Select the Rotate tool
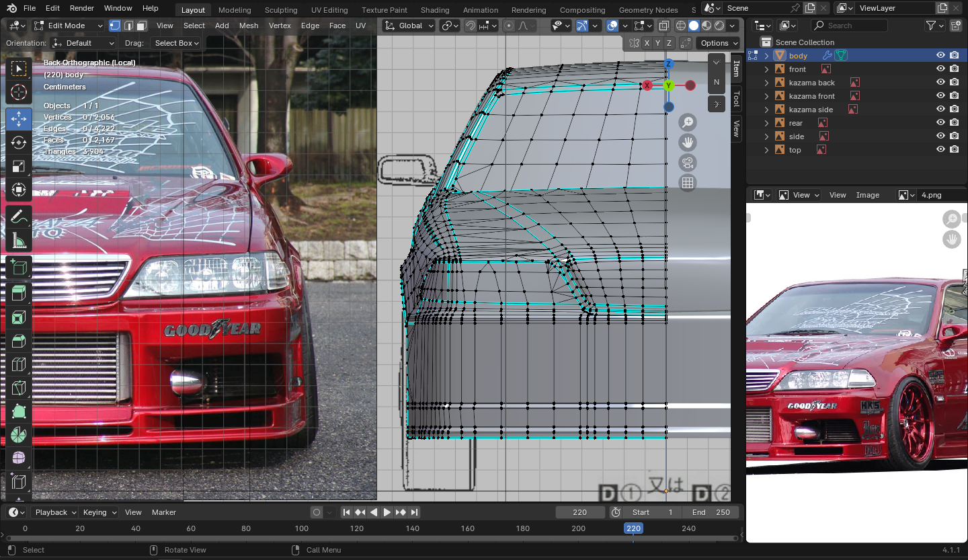The height and width of the screenshot is (560, 968). coord(19,143)
